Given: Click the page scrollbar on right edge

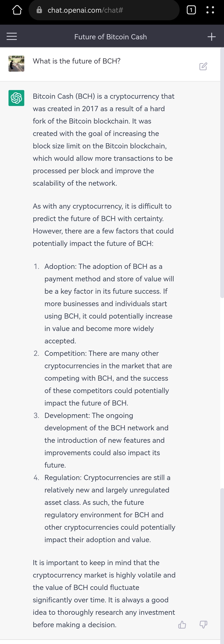Looking at the screenshot, I should (222, 172).
